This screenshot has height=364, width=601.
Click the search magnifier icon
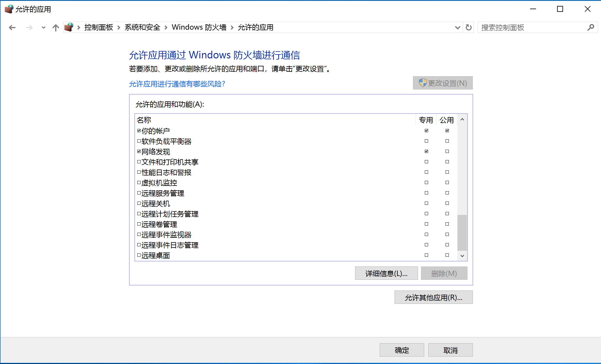[x=591, y=27]
